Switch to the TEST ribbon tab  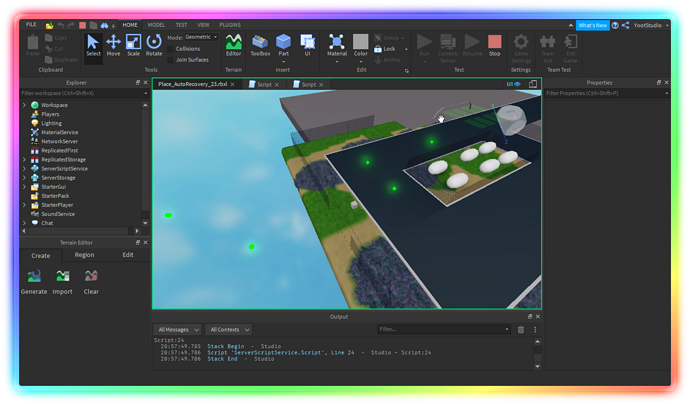pos(181,25)
